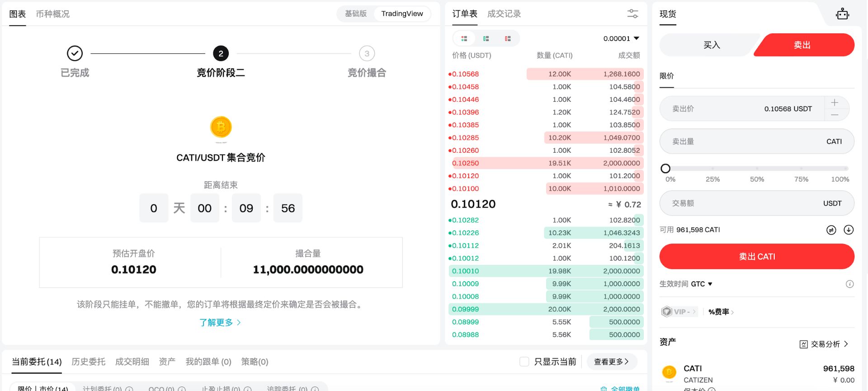Screen dimensions: 868x391
Task: Click available balance 961,598 CATI
Action: [698, 230]
